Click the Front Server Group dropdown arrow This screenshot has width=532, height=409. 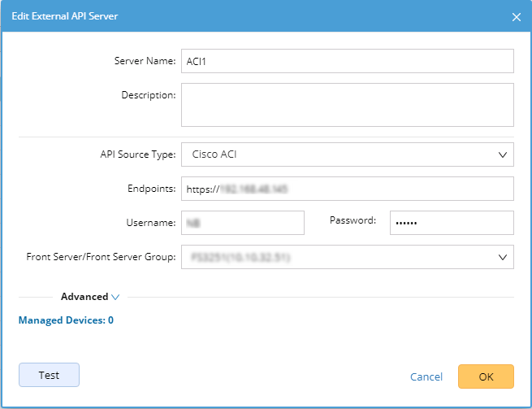pos(501,258)
